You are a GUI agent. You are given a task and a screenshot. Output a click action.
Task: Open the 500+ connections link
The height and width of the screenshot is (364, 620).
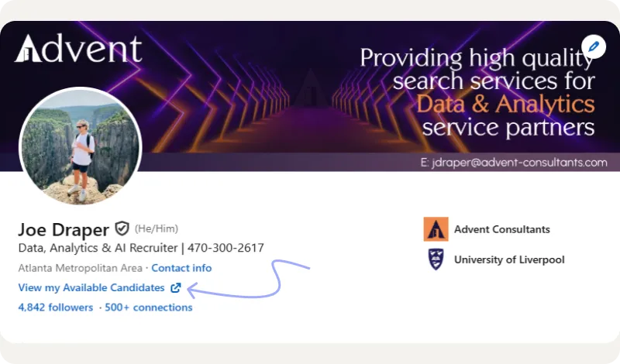(149, 307)
